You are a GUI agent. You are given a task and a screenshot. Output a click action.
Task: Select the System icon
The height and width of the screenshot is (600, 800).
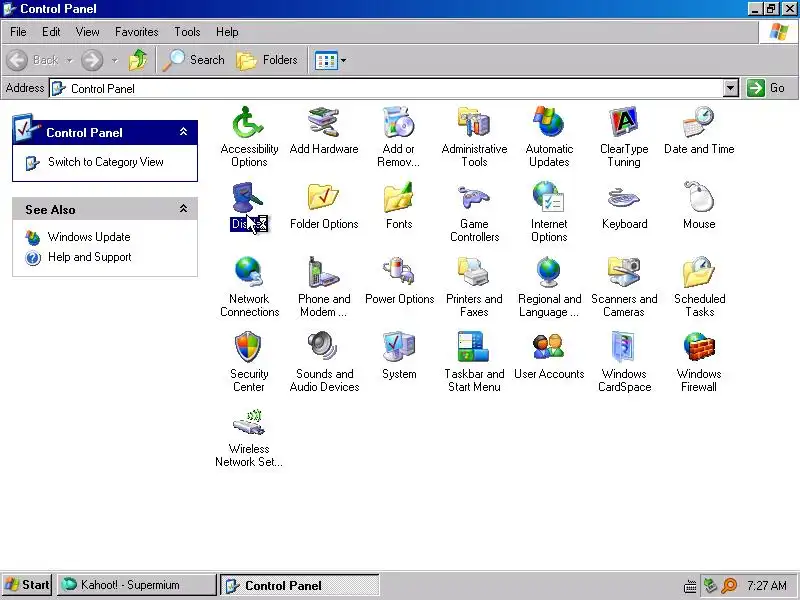[398, 348]
